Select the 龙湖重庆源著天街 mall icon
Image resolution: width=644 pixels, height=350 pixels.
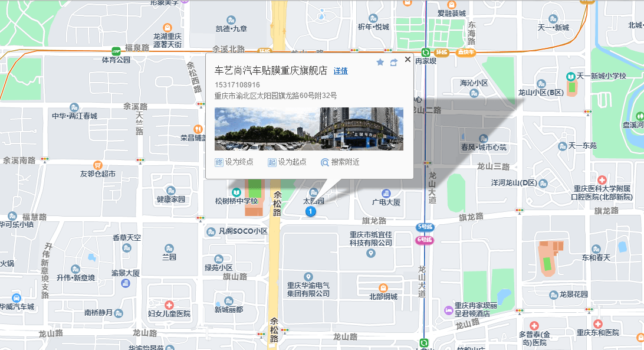click(x=167, y=27)
